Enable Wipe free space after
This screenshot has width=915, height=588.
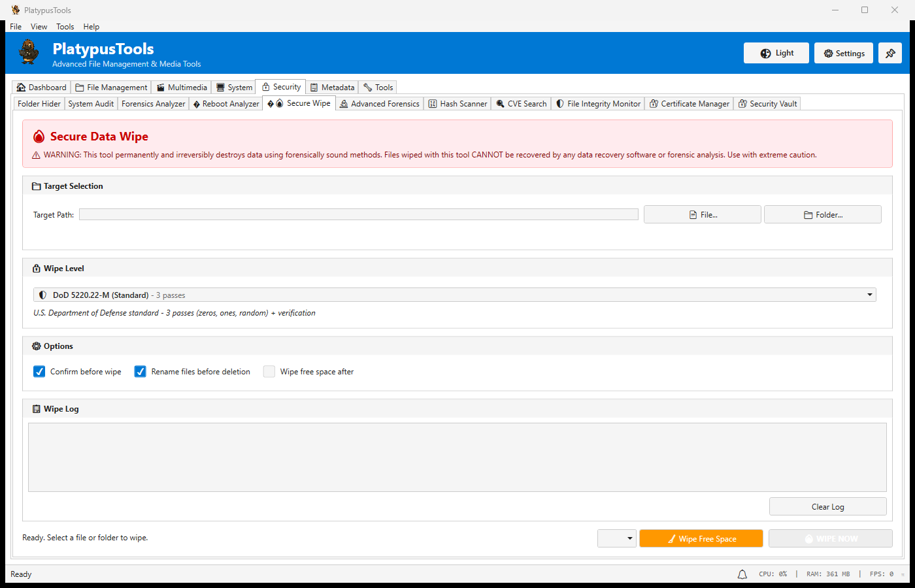[269, 372]
